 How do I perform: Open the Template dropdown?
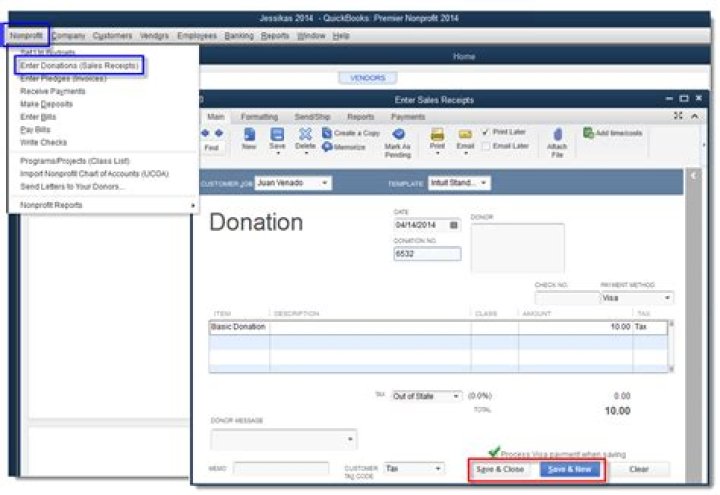tap(484, 183)
